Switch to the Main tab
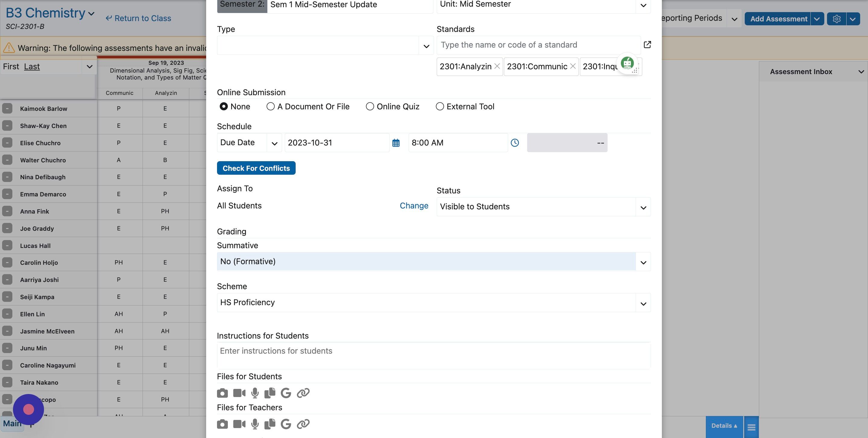Image resolution: width=868 pixels, height=438 pixels. (x=12, y=424)
